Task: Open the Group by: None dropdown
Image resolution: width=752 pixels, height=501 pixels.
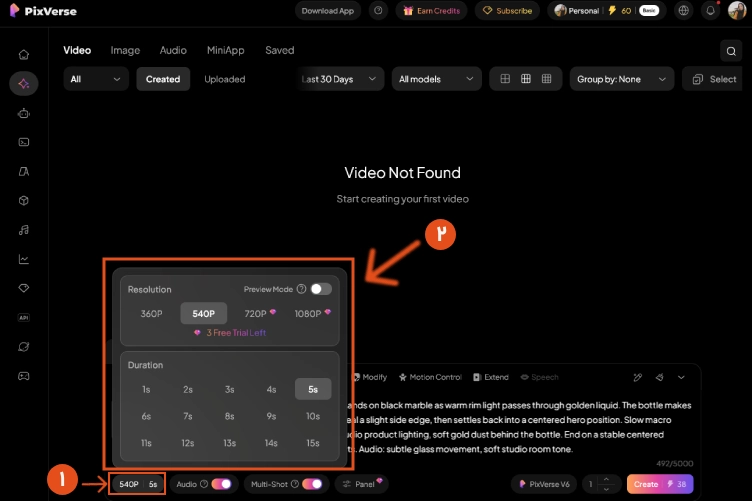Action: coord(622,79)
